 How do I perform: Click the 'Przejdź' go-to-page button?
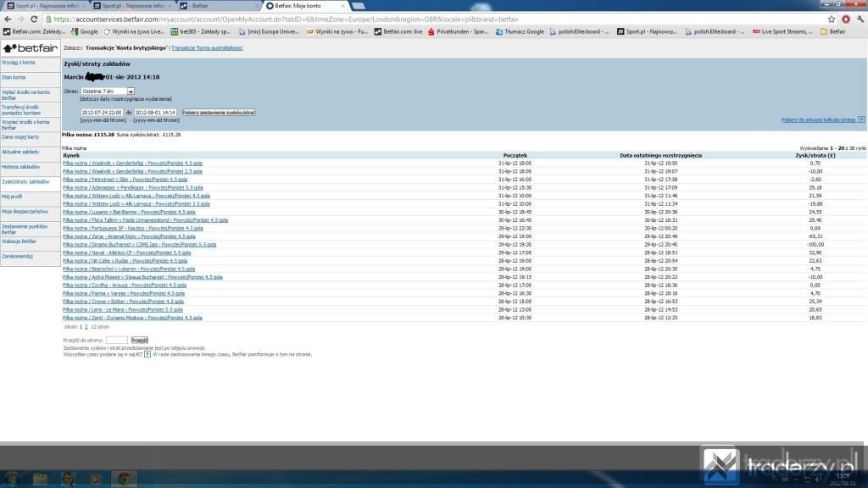point(140,341)
